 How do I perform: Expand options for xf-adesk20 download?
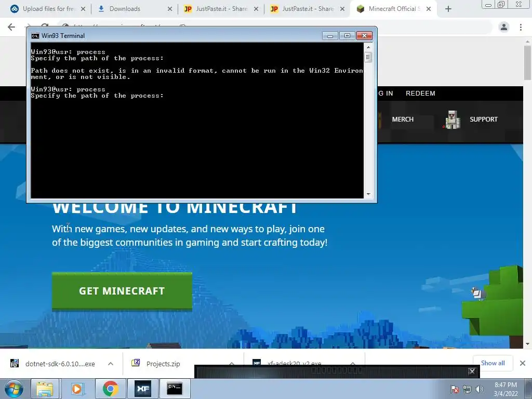(x=353, y=363)
